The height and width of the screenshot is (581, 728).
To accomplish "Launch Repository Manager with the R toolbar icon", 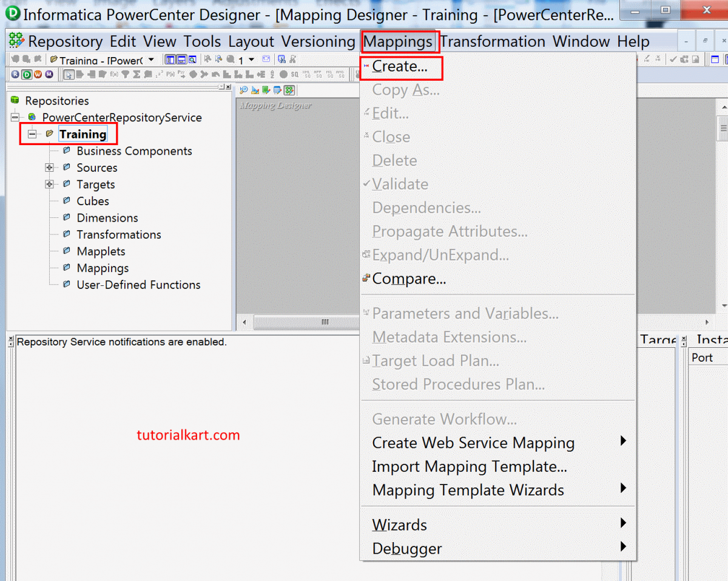I will click(x=15, y=74).
